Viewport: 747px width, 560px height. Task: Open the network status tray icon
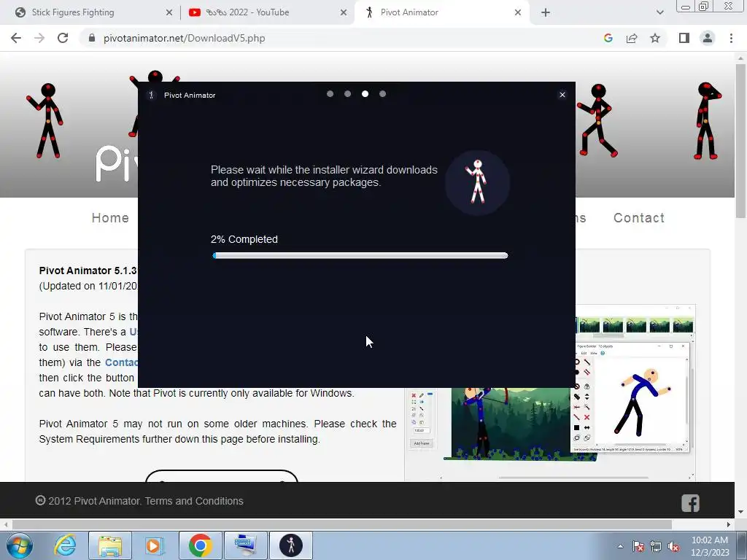[656, 546]
